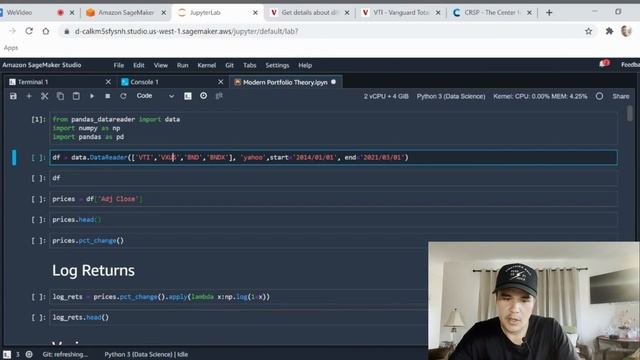Open a new browser tab
The image size is (640, 360).
[549, 13]
